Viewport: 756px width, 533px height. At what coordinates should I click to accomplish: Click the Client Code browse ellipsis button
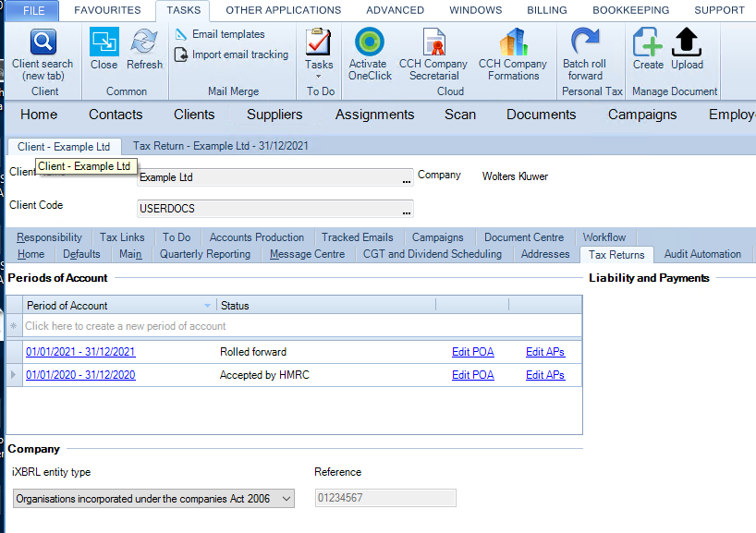click(x=407, y=210)
